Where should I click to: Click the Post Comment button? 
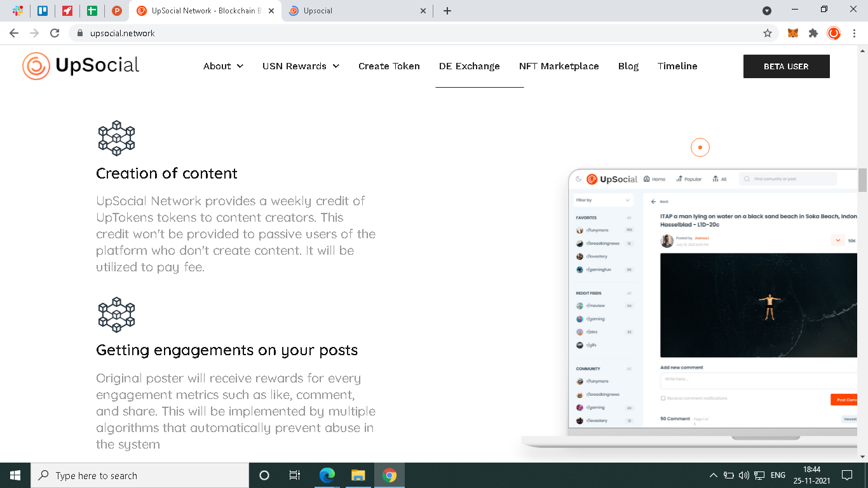pos(845,399)
